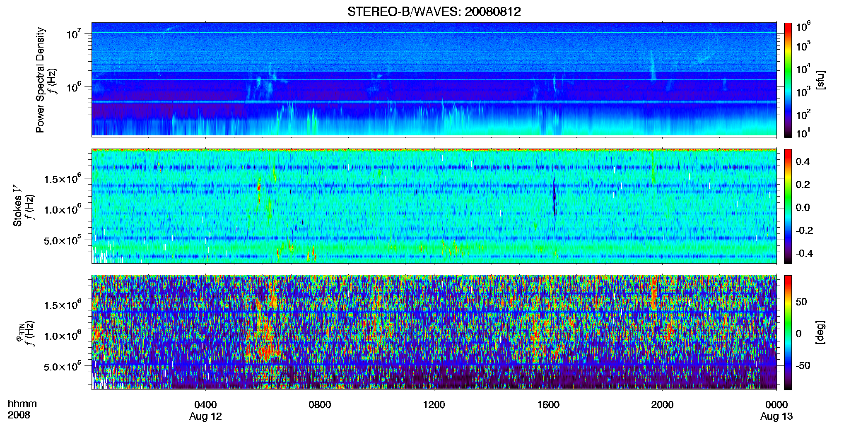Click the 2008 year label

[x=19, y=415]
